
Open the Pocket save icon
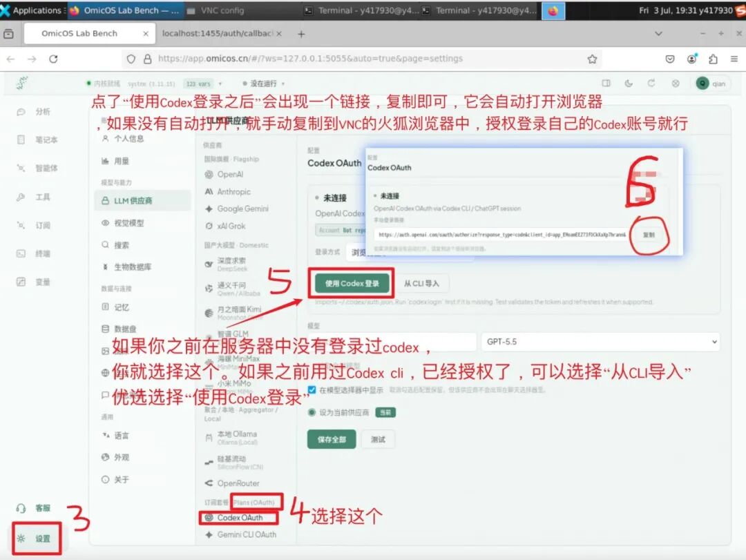click(x=670, y=59)
